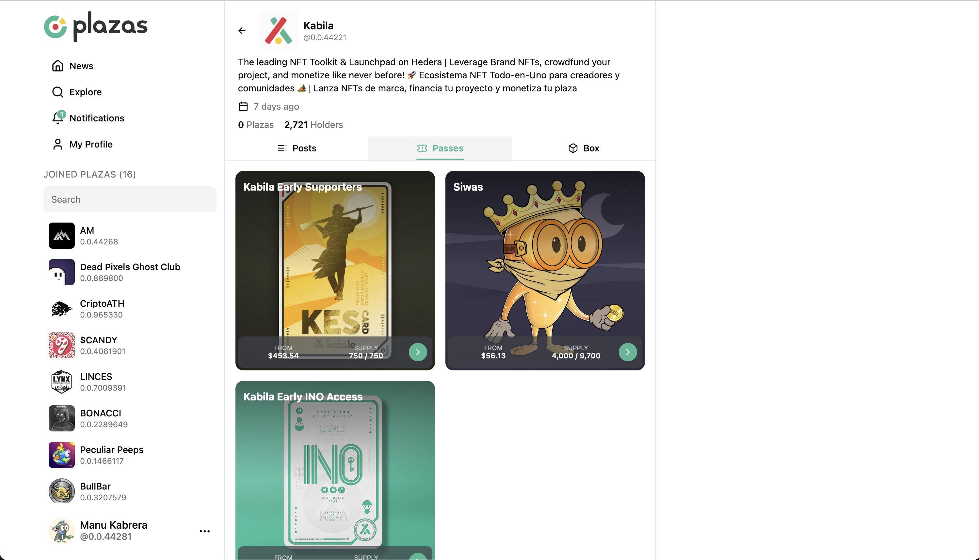Open the Explore search icon
The image size is (979, 560).
pyautogui.click(x=58, y=92)
